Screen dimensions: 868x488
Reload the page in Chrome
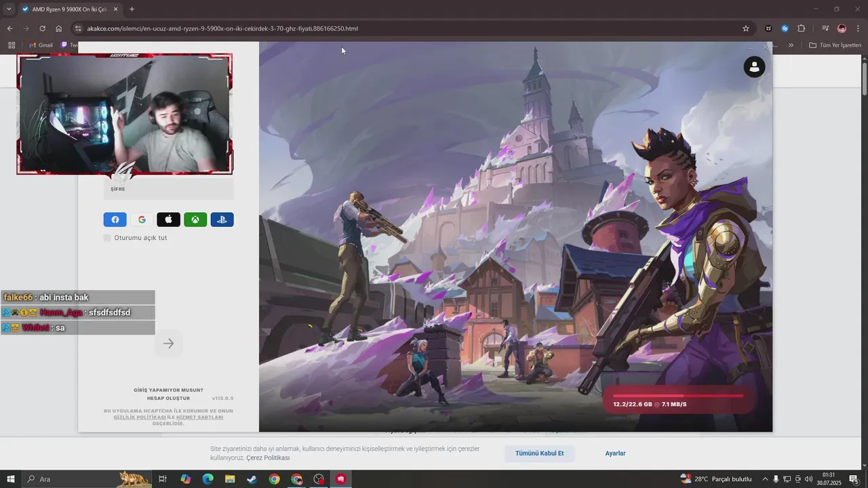pyautogui.click(x=42, y=28)
